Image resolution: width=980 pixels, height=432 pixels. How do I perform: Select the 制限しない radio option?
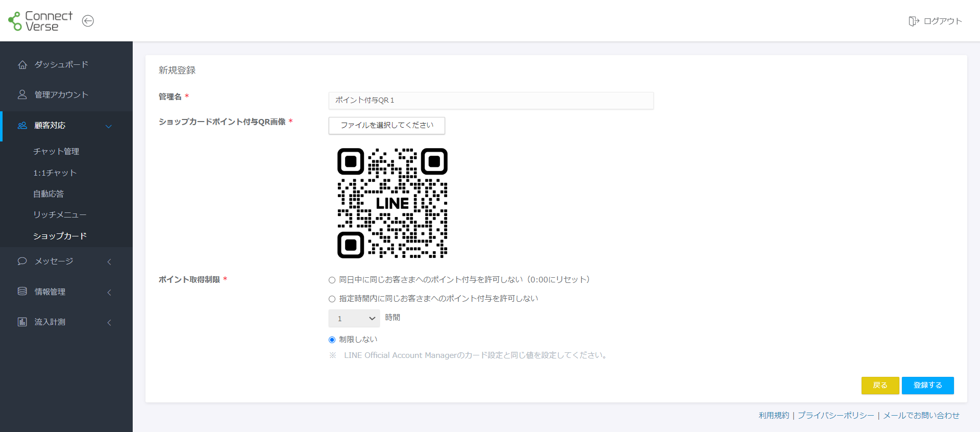[x=332, y=340]
